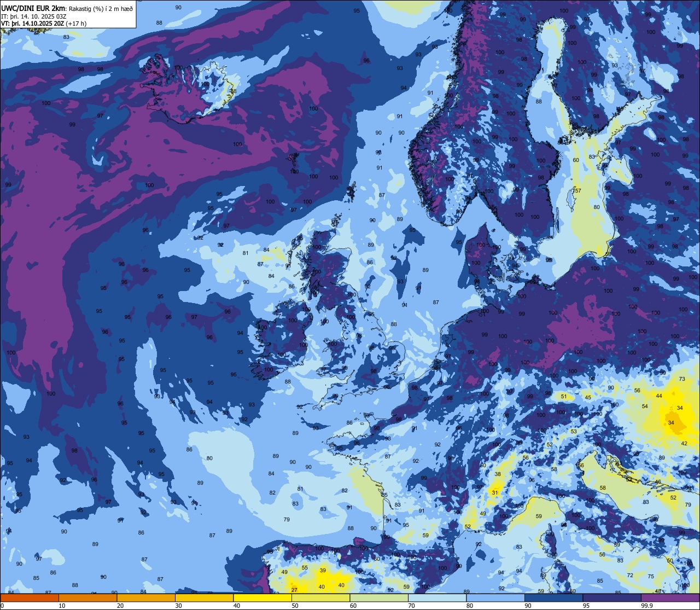Click the "(+17 h)" forecast offset text
Viewport: 700px width, 610px height.
click(x=75, y=24)
